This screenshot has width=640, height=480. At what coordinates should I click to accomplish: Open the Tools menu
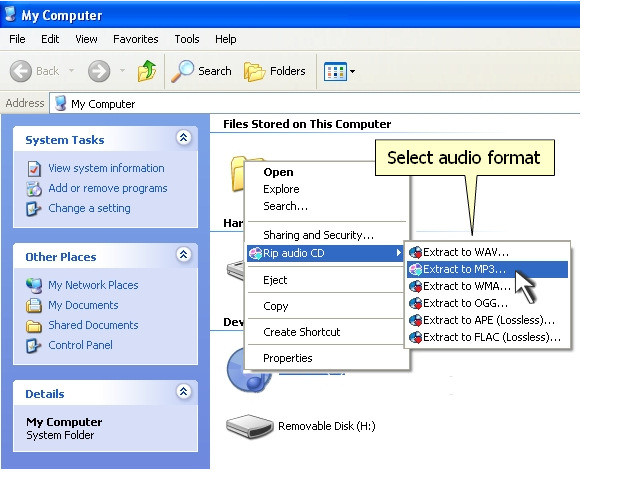tap(187, 39)
